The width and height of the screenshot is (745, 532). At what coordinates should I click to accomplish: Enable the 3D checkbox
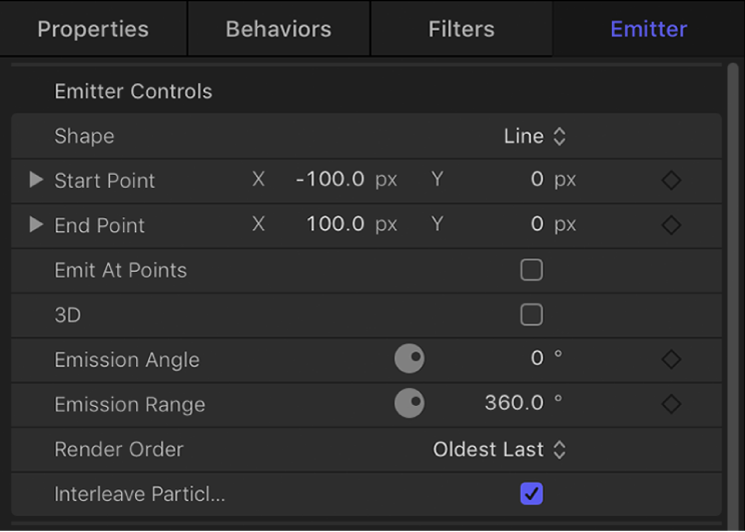[532, 315]
